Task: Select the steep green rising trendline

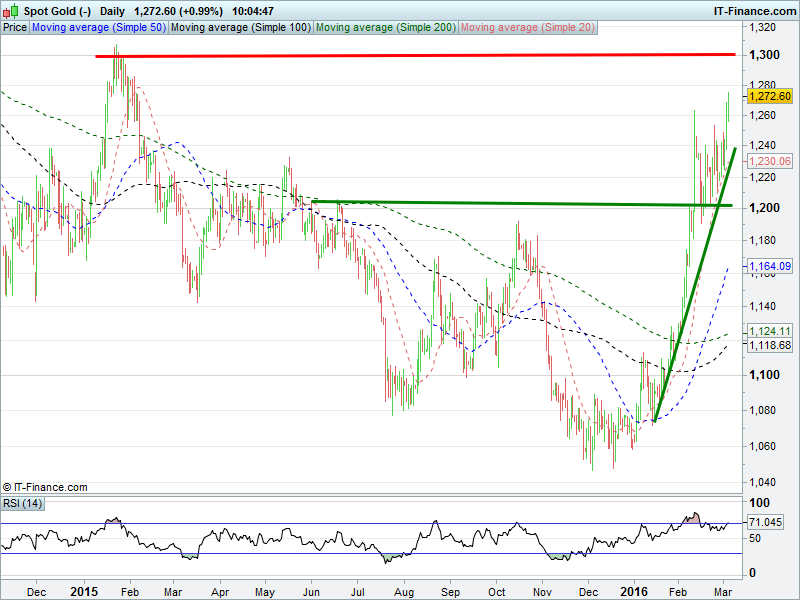Action: [694, 285]
